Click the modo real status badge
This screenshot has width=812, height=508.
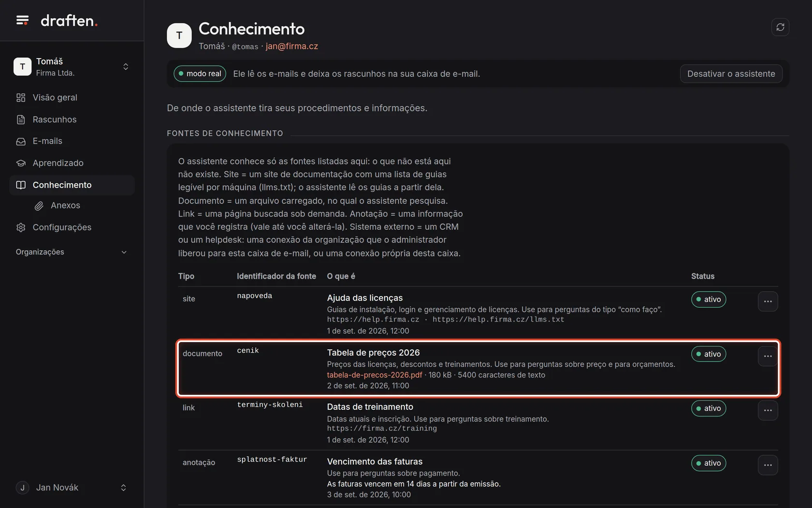point(200,74)
